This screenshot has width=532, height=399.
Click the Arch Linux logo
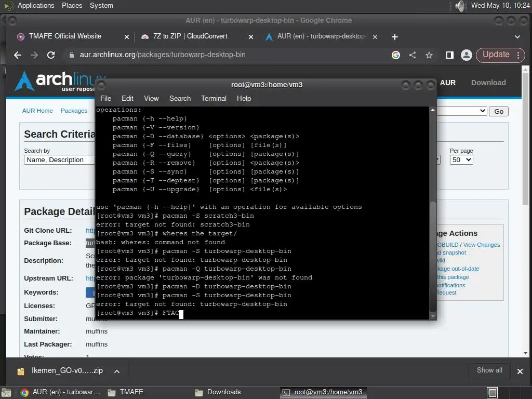[x=54, y=81]
